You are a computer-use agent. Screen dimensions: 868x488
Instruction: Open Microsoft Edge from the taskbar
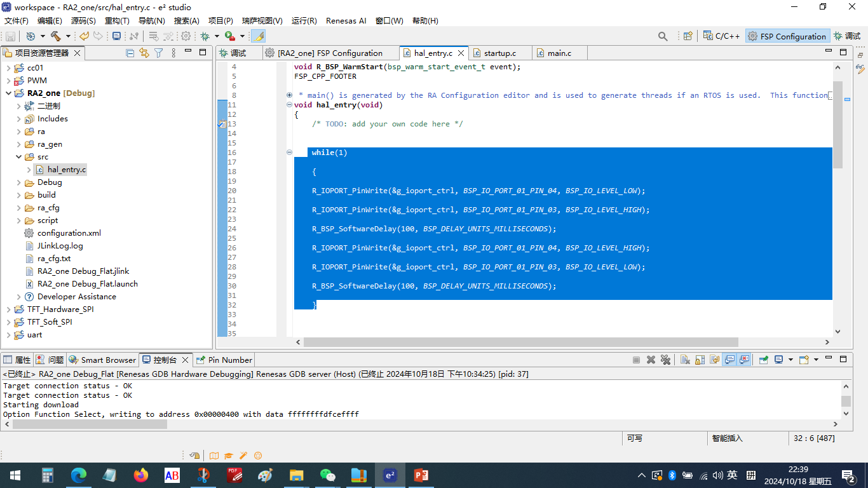(x=79, y=475)
